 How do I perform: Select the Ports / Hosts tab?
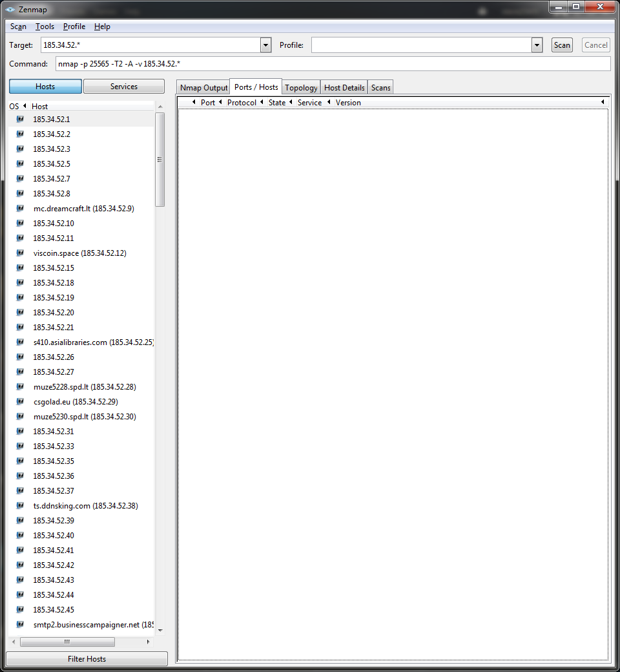tap(256, 87)
